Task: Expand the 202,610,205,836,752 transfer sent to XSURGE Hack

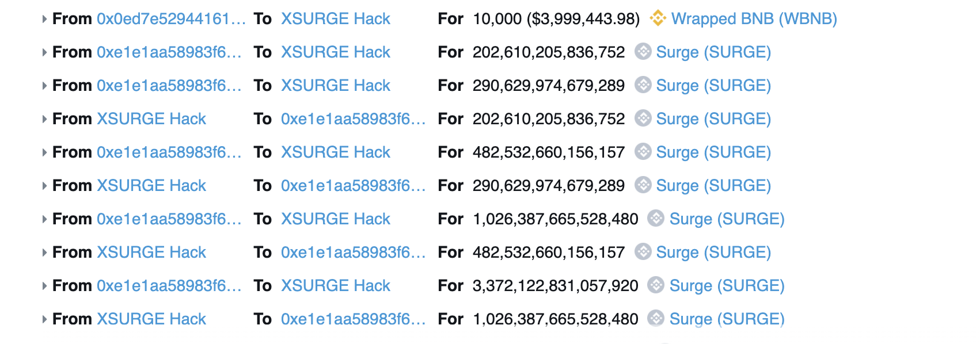Action: [44, 52]
